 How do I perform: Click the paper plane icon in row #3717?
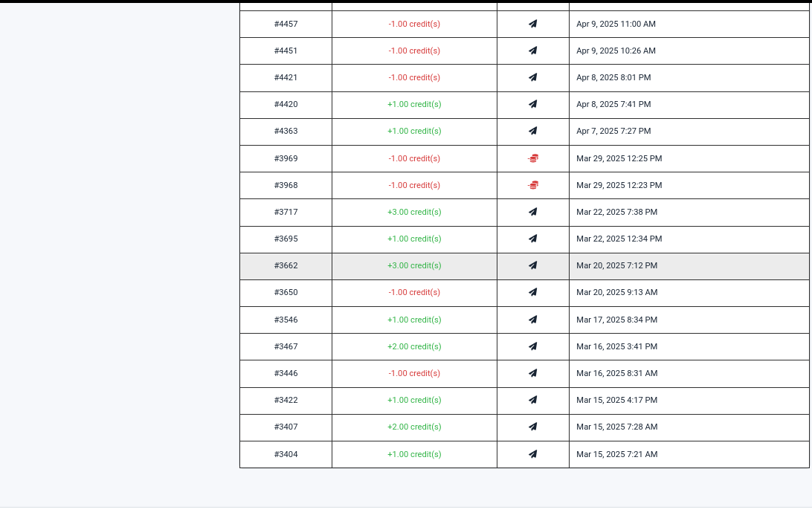[x=533, y=212]
